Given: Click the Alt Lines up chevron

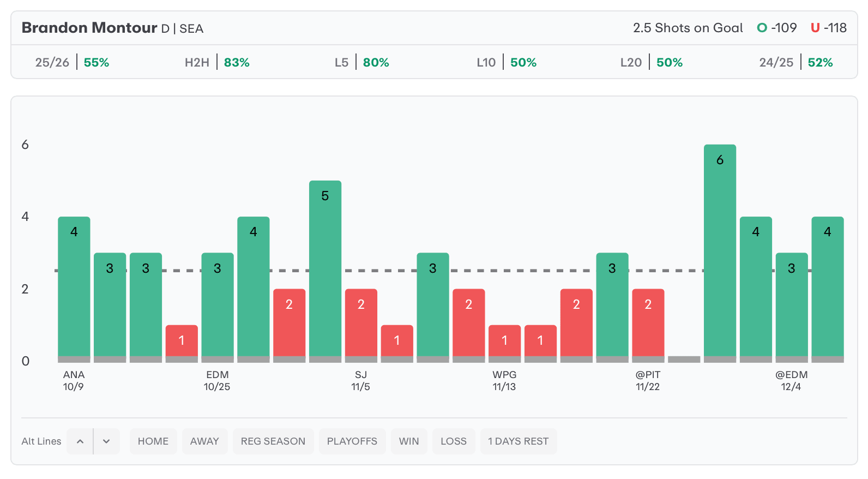Looking at the screenshot, I should tap(80, 441).
